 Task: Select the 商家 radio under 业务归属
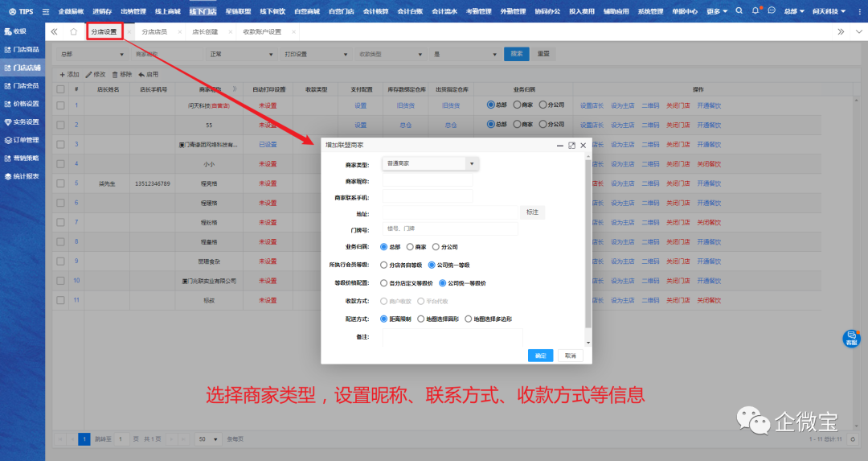click(411, 247)
